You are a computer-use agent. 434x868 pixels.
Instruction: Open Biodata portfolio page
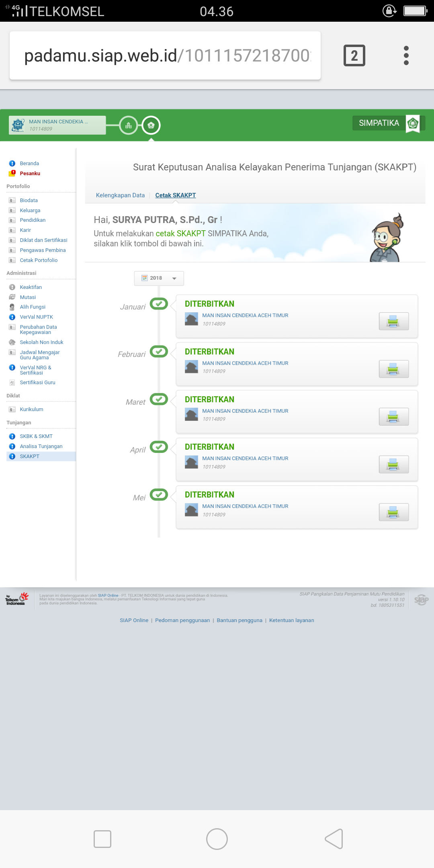[29, 201]
